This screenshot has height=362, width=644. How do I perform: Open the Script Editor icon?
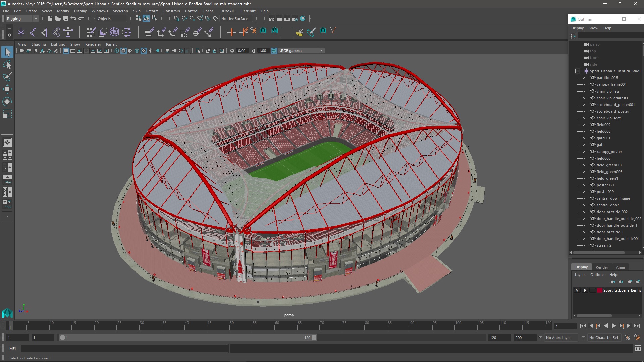click(638, 349)
